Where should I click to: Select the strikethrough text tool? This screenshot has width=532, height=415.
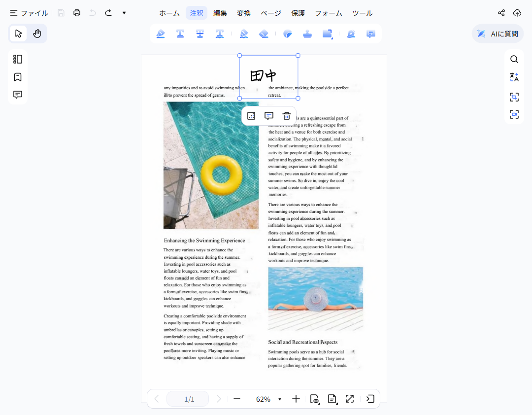click(x=200, y=34)
